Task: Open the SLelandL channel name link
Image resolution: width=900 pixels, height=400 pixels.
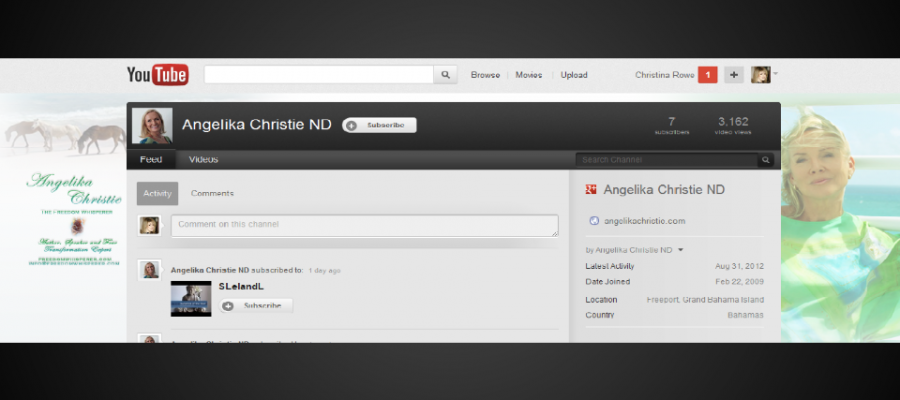Action: click(241, 286)
